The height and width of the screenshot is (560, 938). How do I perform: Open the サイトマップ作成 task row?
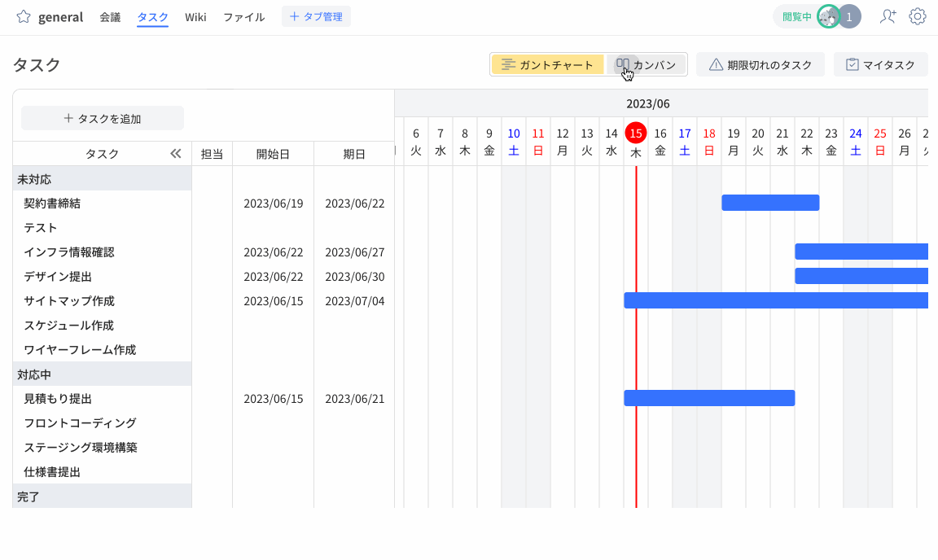(69, 301)
